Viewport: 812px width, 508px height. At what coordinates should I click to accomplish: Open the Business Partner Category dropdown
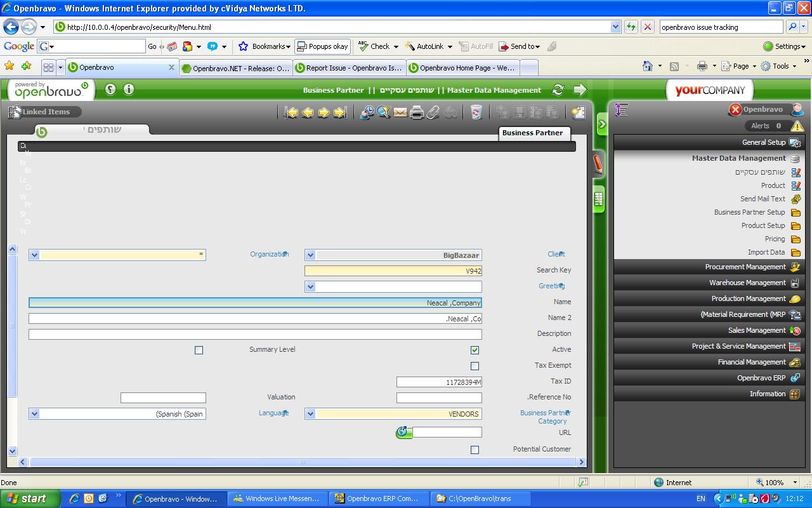310,414
